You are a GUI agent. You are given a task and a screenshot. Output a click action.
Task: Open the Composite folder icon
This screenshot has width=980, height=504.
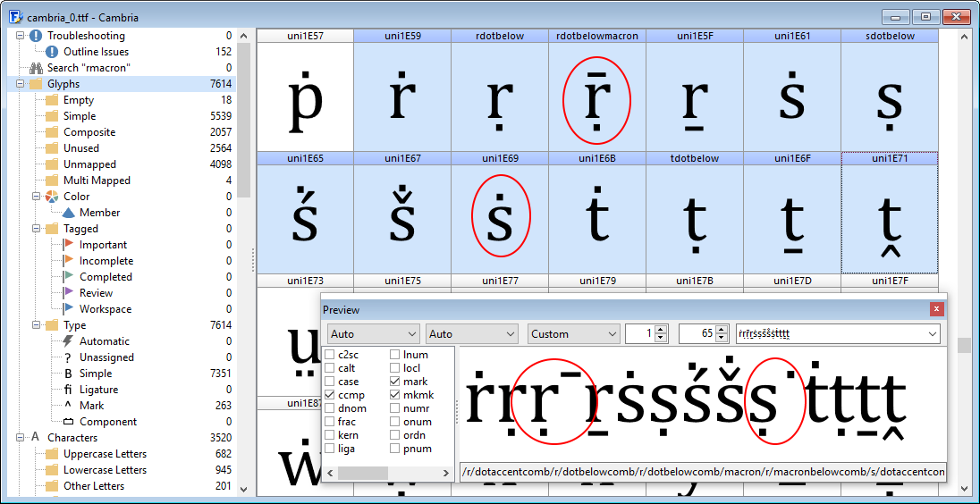pyautogui.click(x=52, y=132)
